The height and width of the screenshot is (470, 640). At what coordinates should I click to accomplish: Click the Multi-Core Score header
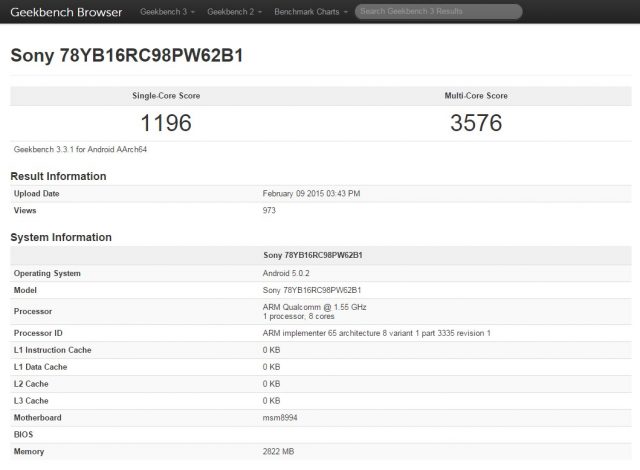click(476, 95)
